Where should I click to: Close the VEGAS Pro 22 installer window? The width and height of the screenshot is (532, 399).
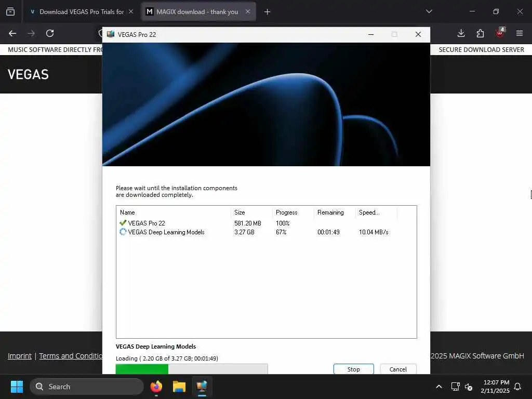418,34
